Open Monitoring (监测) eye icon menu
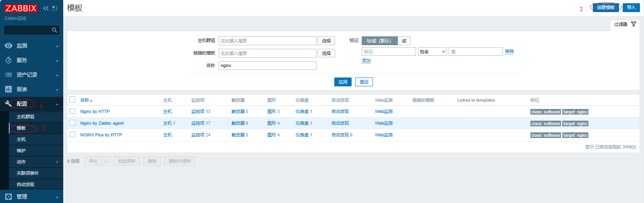 (8, 46)
